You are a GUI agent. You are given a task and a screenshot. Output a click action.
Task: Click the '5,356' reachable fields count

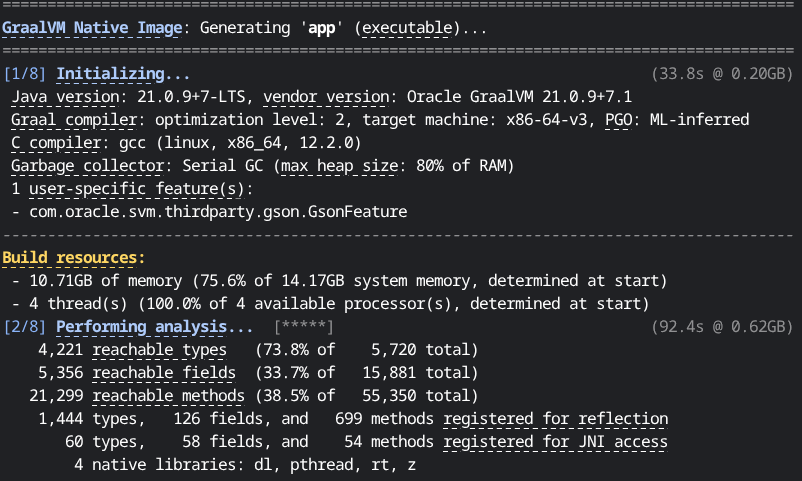(x=60, y=373)
